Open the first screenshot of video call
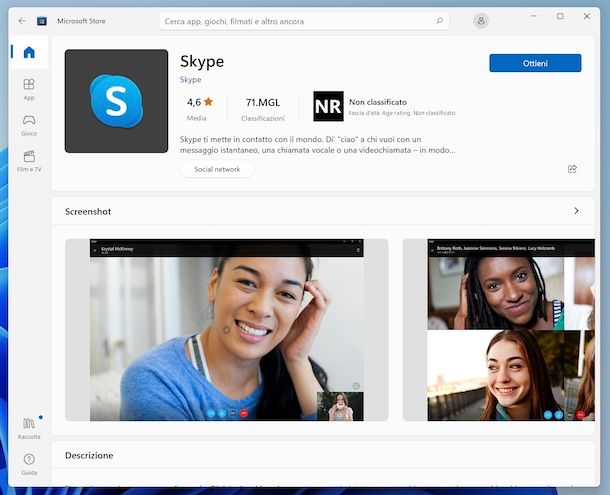Image resolution: width=610 pixels, height=495 pixels. 227,330
